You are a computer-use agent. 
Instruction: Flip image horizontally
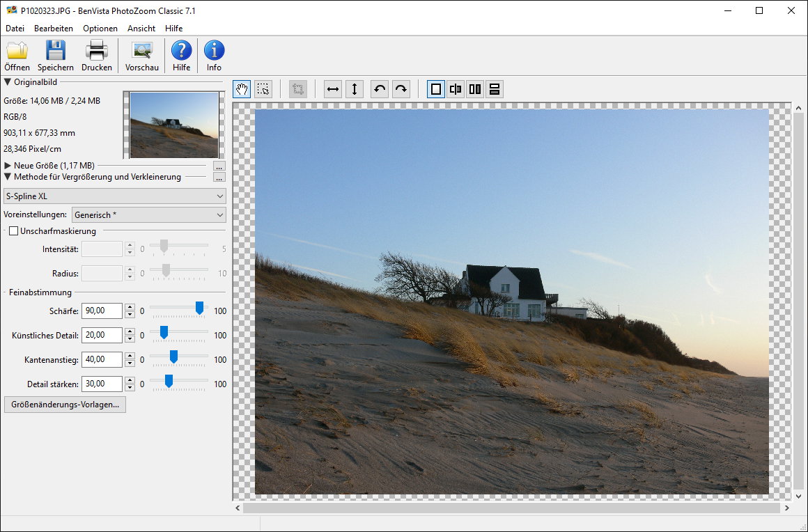pyautogui.click(x=333, y=89)
